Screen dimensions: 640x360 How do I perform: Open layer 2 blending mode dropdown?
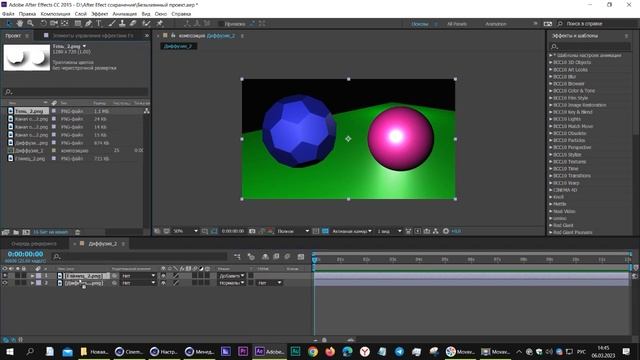click(x=231, y=283)
